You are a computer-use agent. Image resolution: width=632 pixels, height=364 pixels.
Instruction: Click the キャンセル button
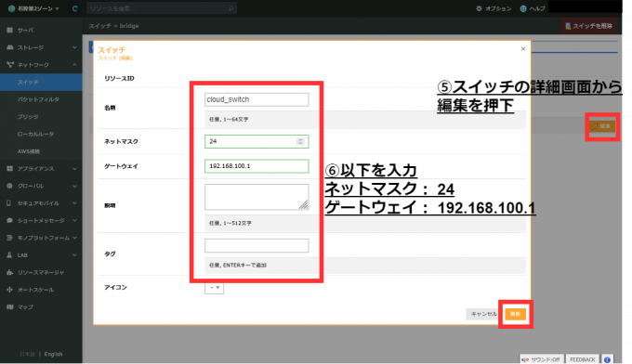pos(483,314)
